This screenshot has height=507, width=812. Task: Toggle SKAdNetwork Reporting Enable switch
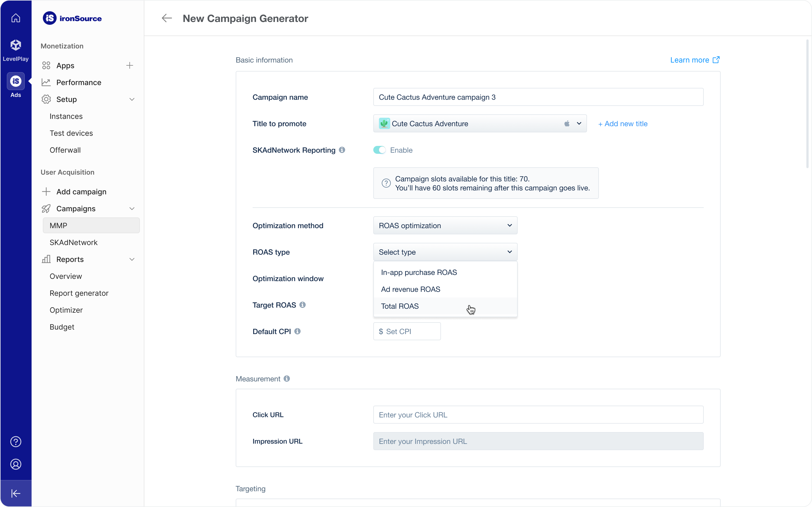379,150
